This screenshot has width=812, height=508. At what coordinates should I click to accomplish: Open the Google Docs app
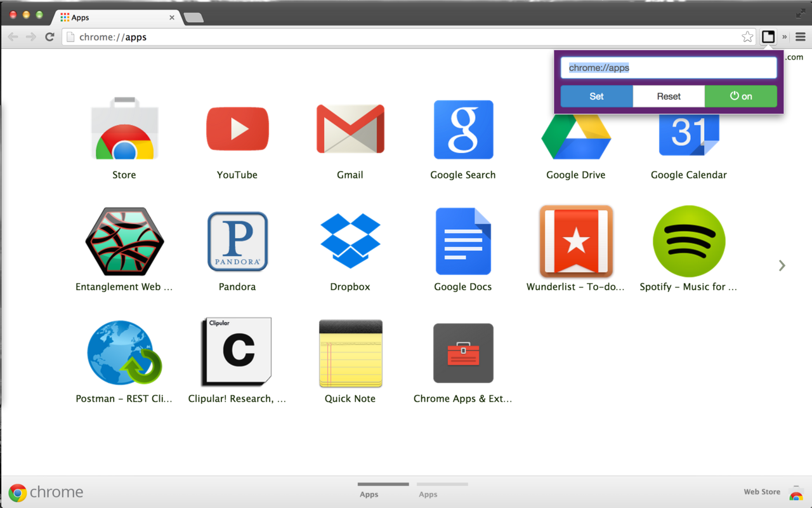[463, 241]
